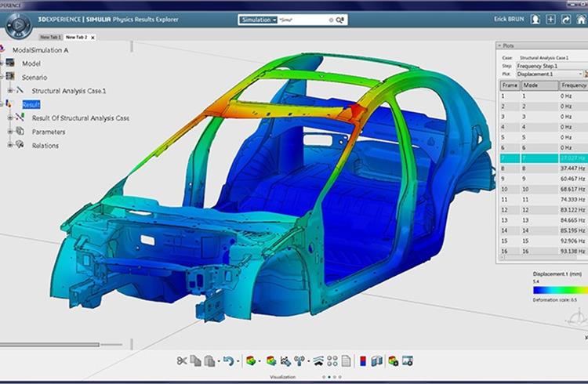Screen dimensions: 588x384
Task: Open the dropdown next to Undo arrow
Action: pos(238,362)
